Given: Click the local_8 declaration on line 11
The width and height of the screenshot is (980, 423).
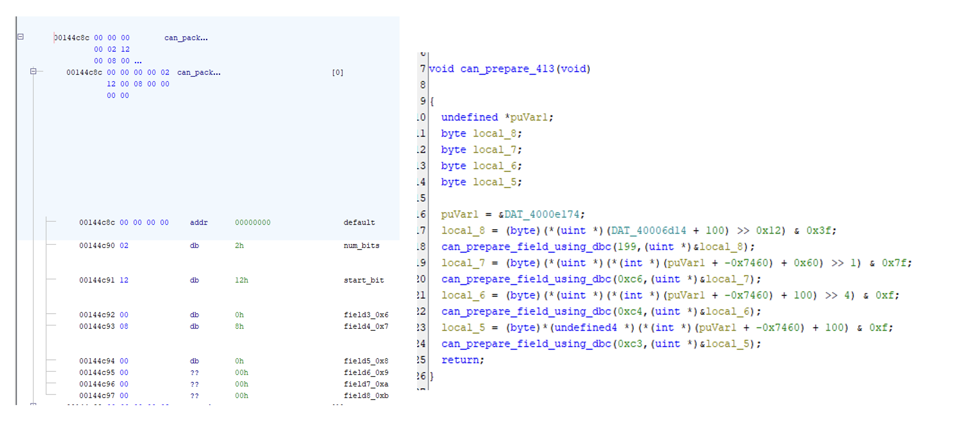Looking at the screenshot, I should (x=495, y=134).
